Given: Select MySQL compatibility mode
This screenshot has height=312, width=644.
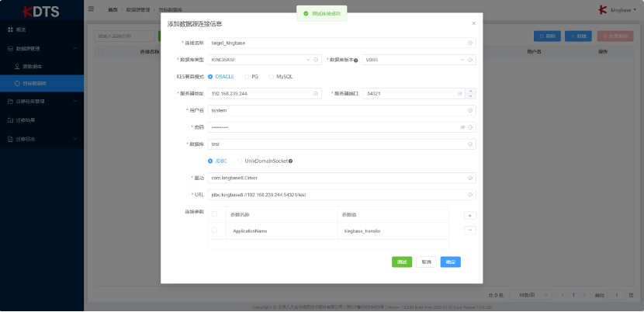Looking at the screenshot, I should pos(281,77).
